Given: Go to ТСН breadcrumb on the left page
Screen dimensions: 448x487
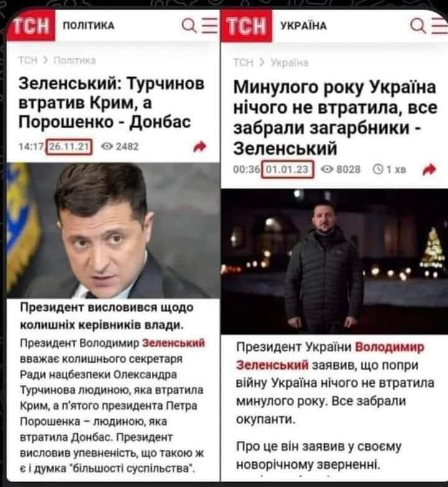Looking at the screenshot, I should 28,60.
